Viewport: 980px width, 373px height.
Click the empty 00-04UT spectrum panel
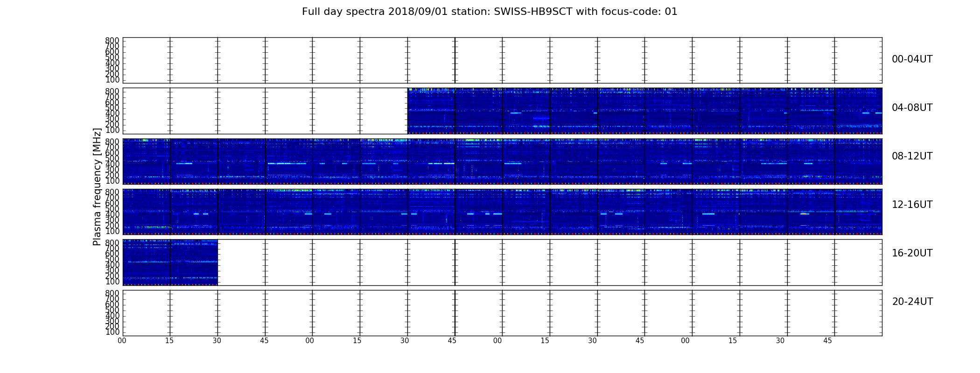[502, 61]
